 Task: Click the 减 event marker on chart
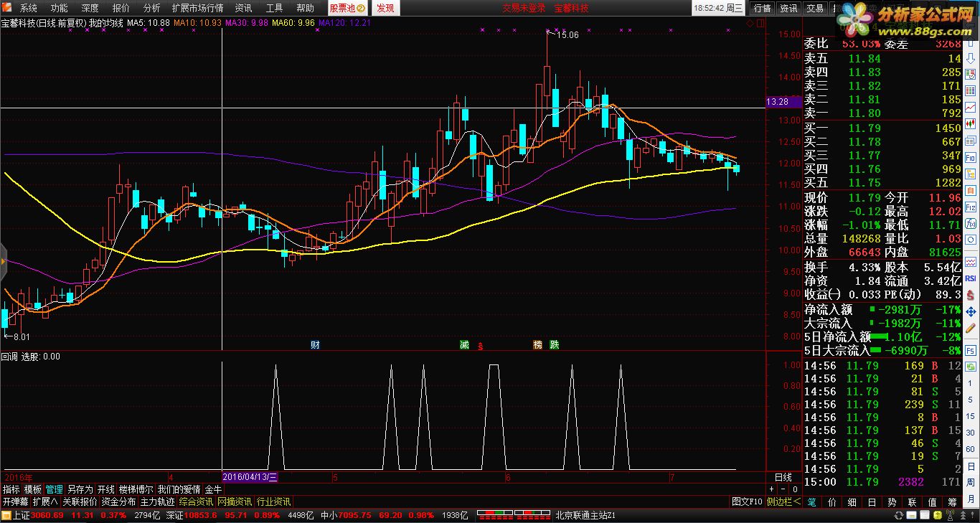coord(464,345)
